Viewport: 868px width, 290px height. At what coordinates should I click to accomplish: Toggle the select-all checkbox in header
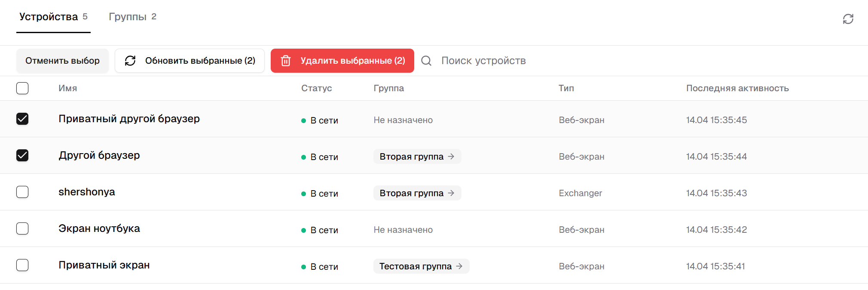coord(22,88)
